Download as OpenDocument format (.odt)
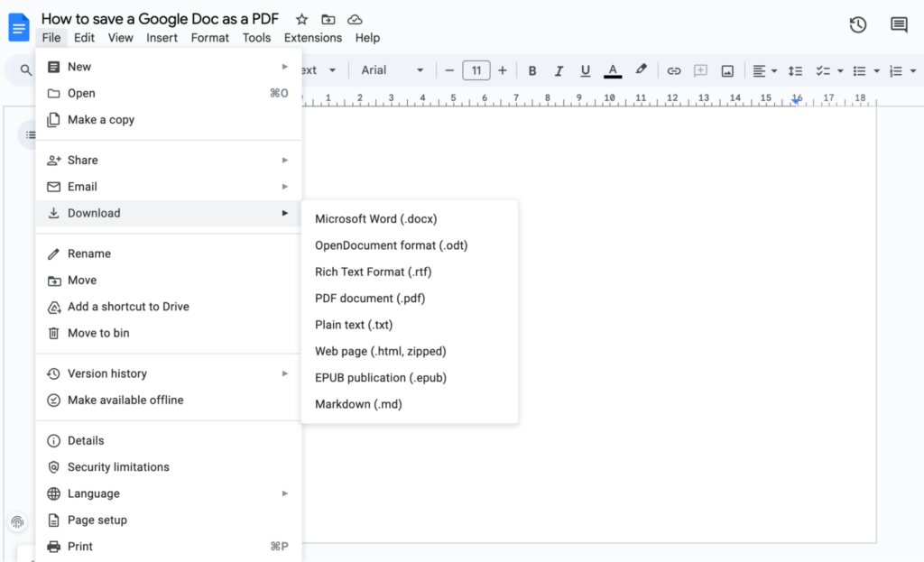This screenshot has height=562, width=924. (x=410, y=245)
